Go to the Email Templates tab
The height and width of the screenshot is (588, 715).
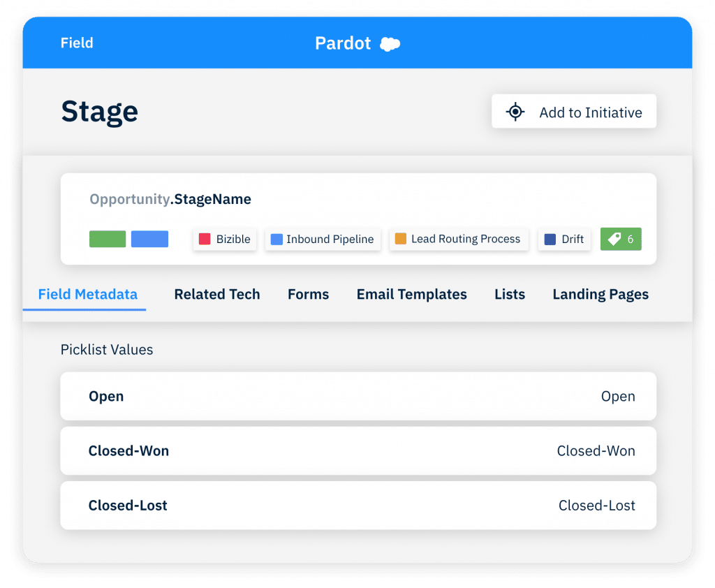click(411, 295)
